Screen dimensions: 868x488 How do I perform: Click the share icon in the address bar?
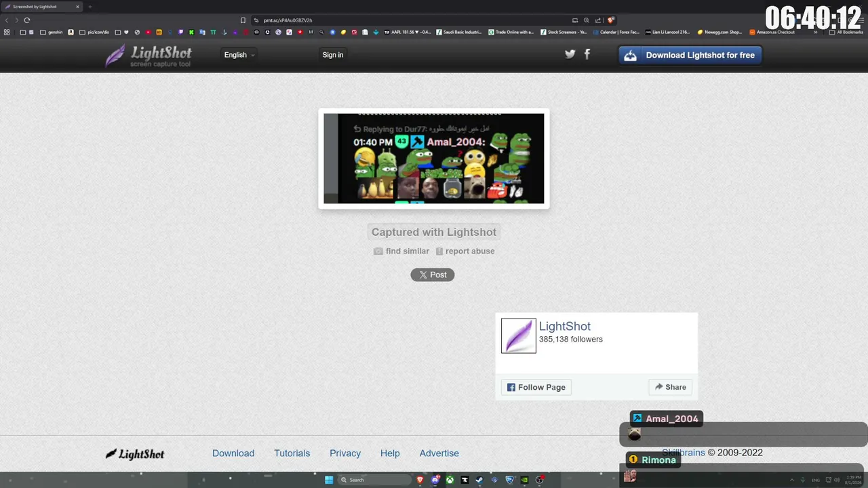(598, 20)
